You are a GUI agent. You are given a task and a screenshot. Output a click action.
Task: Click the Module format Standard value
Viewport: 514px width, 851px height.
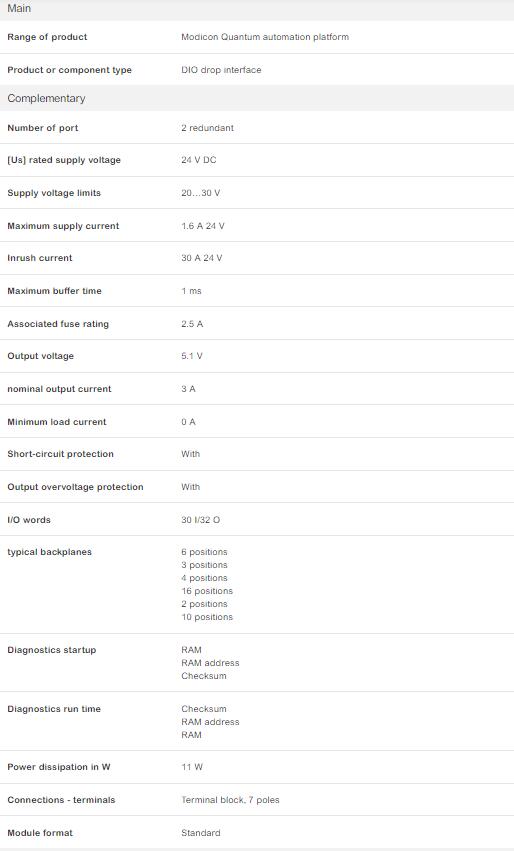[x=201, y=833]
